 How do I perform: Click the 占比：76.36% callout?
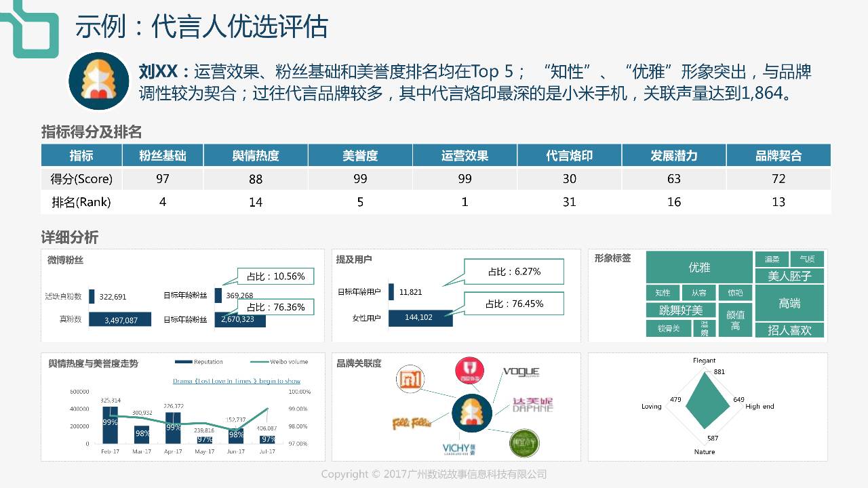click(x=275, y=307)
